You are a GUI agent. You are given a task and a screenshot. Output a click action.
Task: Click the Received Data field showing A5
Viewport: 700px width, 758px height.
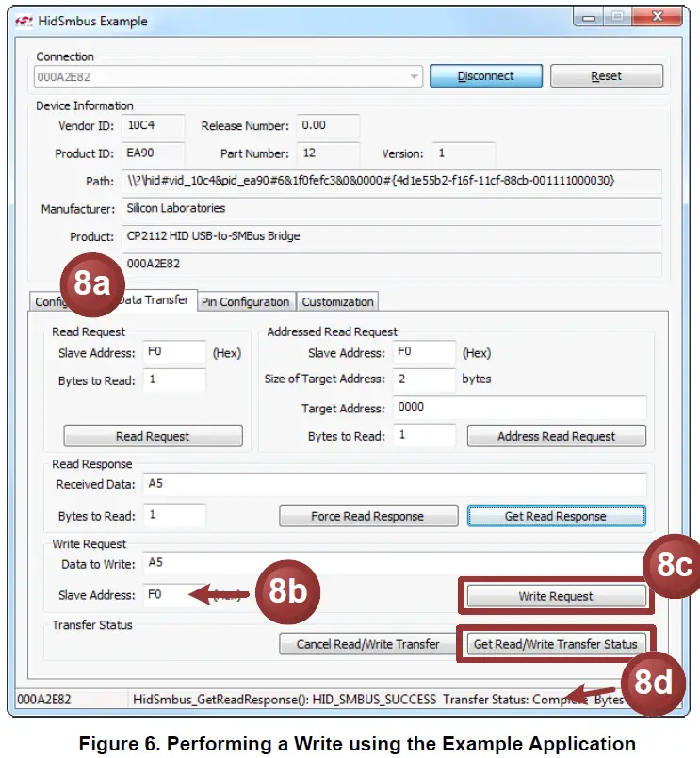click(395, 484)
